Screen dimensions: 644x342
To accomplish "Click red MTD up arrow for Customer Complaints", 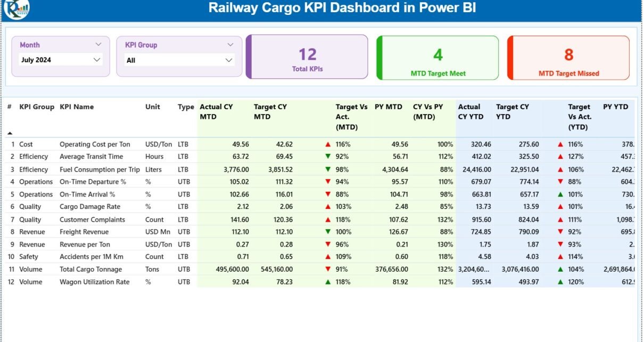I will pos(328,219).
